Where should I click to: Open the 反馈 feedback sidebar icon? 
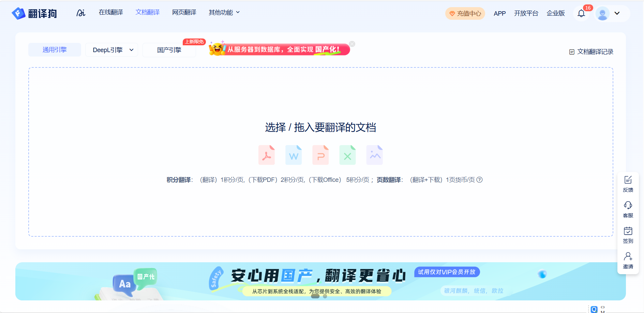(628, 184)
